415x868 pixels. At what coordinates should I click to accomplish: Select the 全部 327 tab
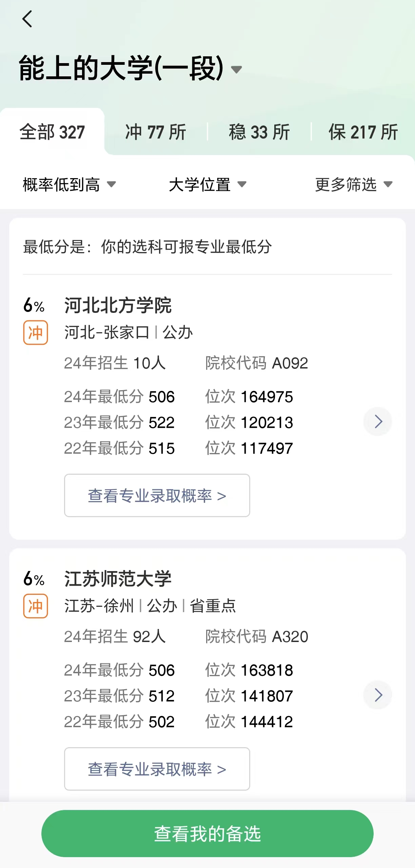[x=52, y=132]
